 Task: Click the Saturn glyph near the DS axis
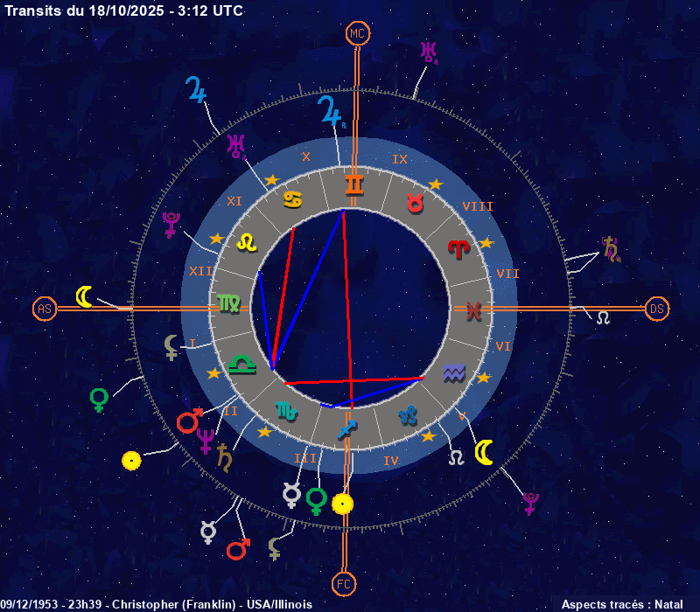(611, 249)
